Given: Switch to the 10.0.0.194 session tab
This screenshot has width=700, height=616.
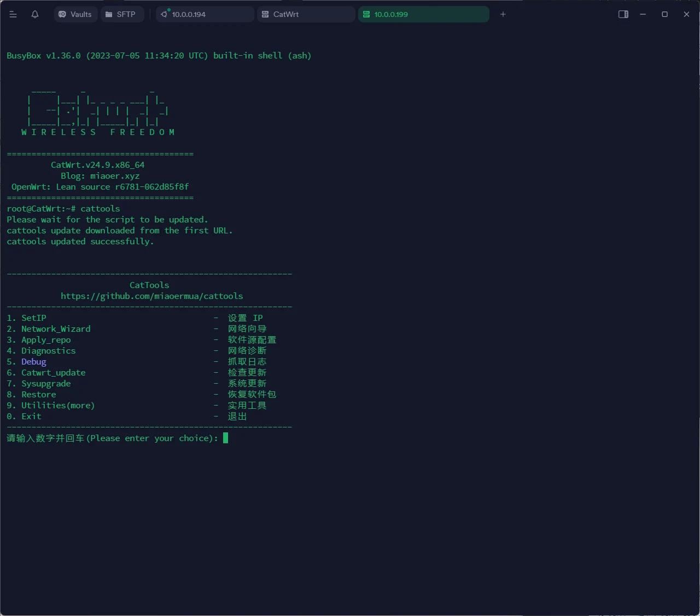Looking at the screenshot, I should coord(205,14).
